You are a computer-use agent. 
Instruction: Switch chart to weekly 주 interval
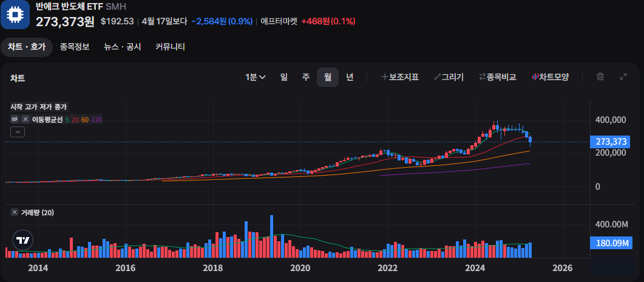pos(305,77)
